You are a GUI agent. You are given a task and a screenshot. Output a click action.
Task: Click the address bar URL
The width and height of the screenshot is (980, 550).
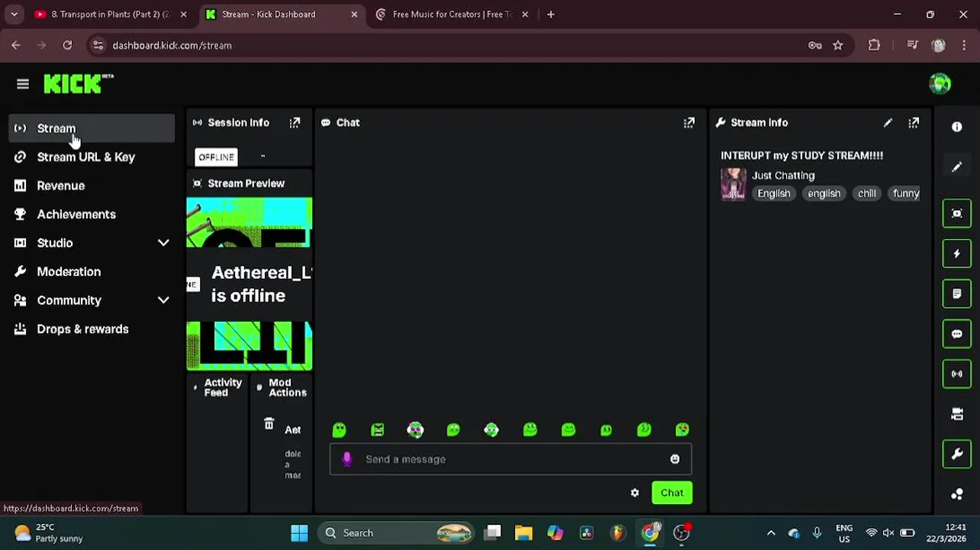pos(172,45)
